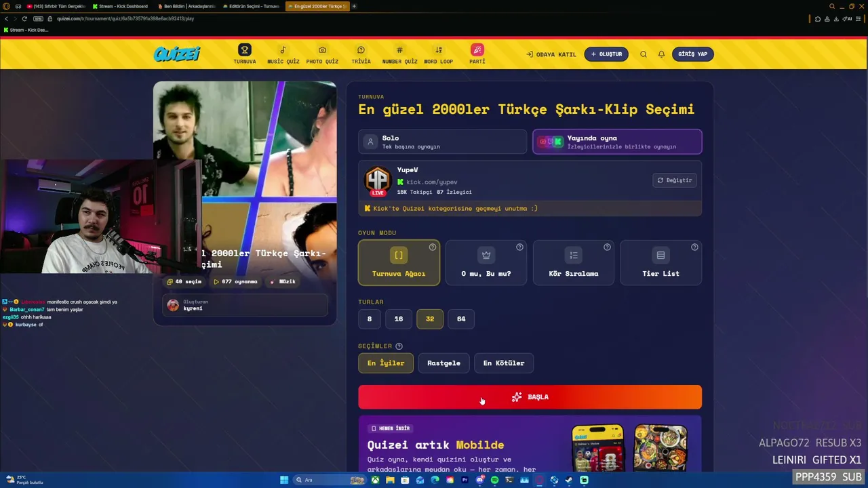Switch to the Editörün Seçimi tab
The image size is (868, 488).
pyautogui.click(x=252, y=6)
